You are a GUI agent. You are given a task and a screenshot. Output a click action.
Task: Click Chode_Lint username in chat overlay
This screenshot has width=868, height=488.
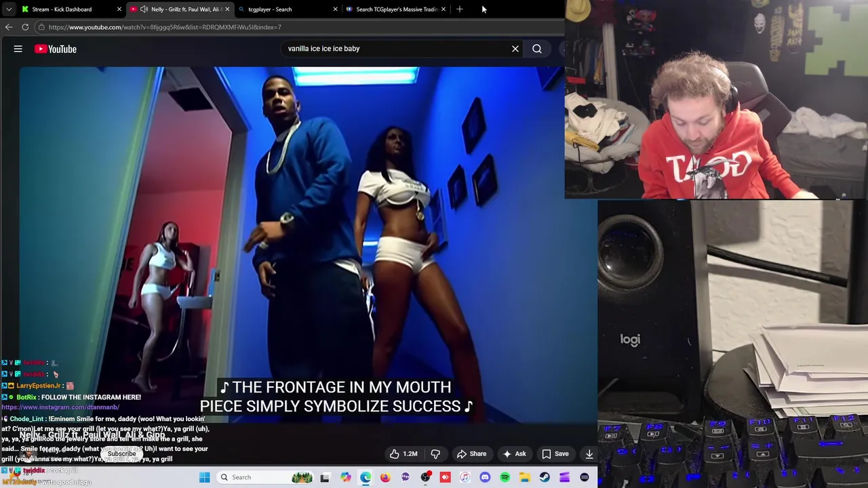pos(26,419)
